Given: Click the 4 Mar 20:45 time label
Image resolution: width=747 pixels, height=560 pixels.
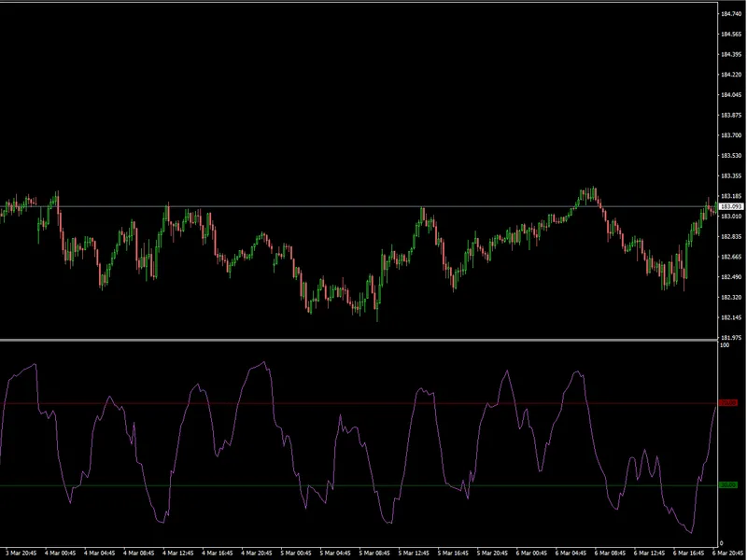Looking at the screenshot, I should pyautogui.click(x=257, y=553).
